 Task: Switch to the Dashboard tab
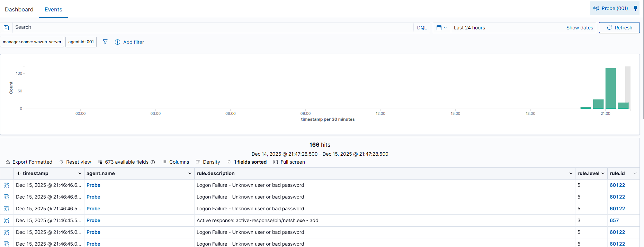19,9
